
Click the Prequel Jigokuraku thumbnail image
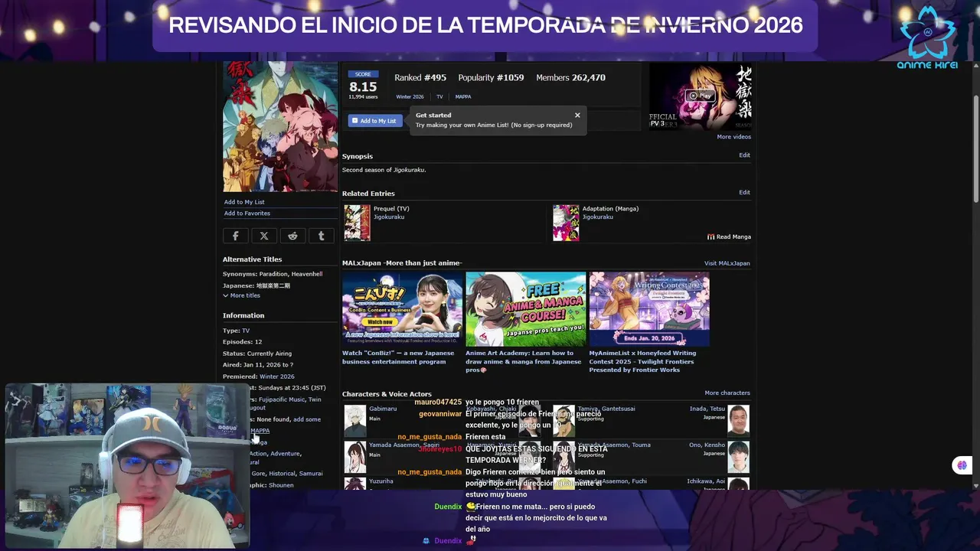(x=357, y=223)
